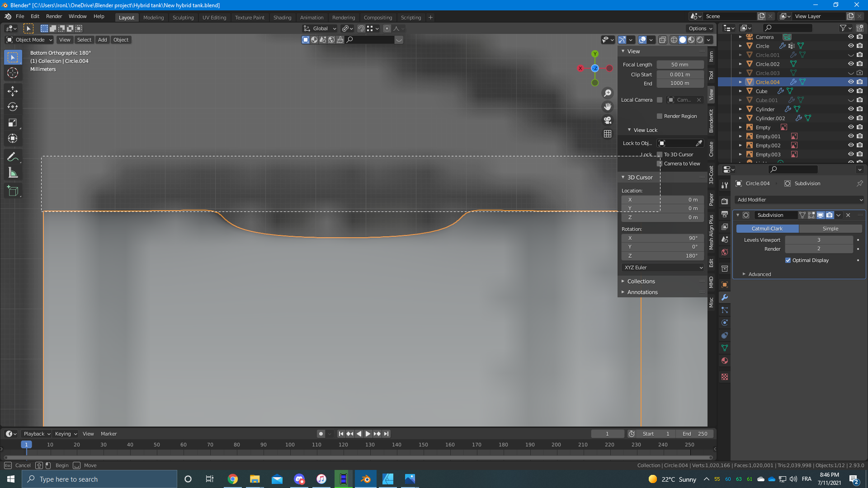Collapse the 3D Cursor panel
This screenshot has height=488, width=868.
pos(640,177)
